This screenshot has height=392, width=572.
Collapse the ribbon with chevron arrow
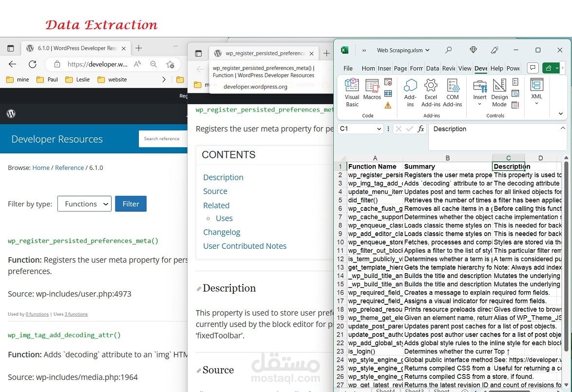coord(561,114)
